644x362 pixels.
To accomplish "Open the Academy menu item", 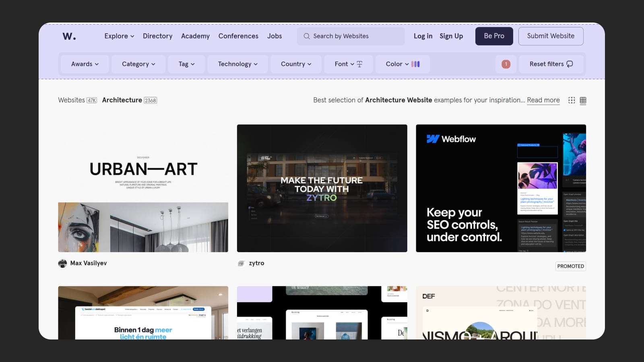I will [195, 36].
